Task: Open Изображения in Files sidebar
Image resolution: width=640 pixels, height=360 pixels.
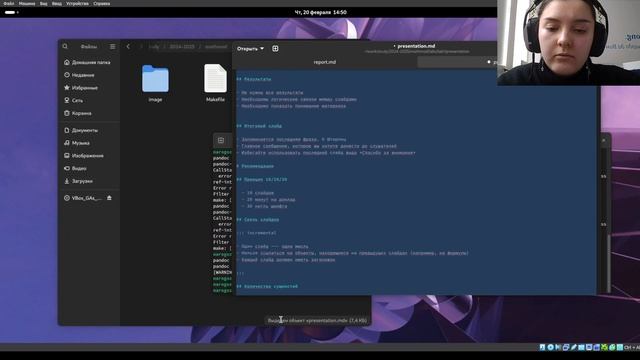Action: click(x=84, y=156)
